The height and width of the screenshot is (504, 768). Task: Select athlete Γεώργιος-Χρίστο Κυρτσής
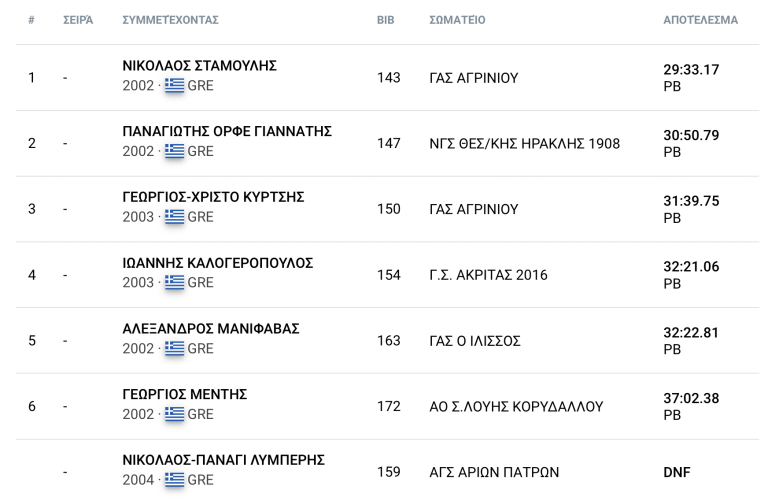(x=213, y=197)
